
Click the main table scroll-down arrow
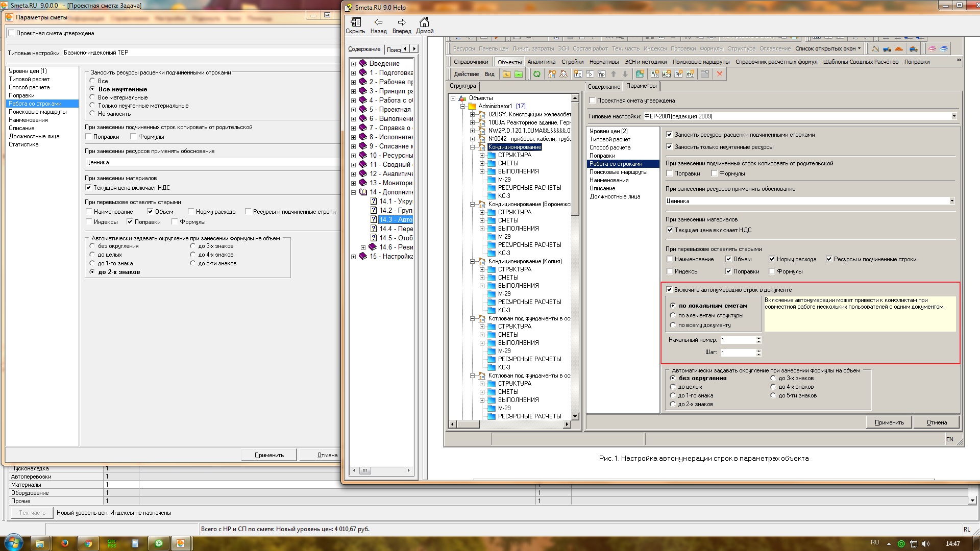[x=972, y=500]
